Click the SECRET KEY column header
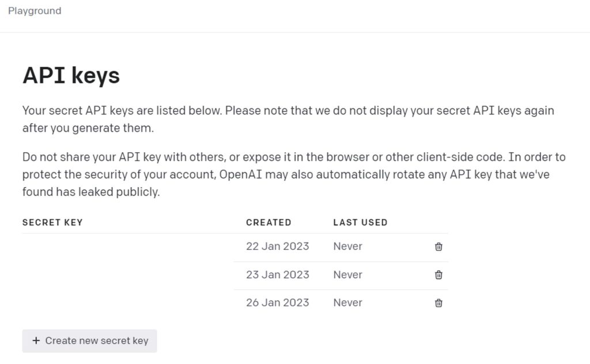590x364 pixels. [x=52, y=222]
